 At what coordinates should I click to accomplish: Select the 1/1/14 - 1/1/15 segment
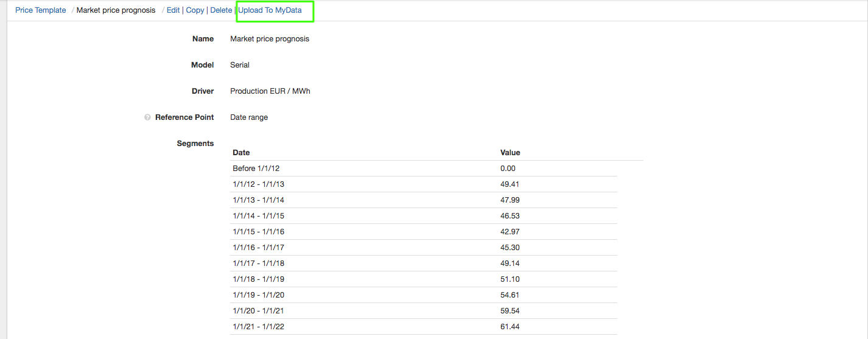tap(258, 216)
